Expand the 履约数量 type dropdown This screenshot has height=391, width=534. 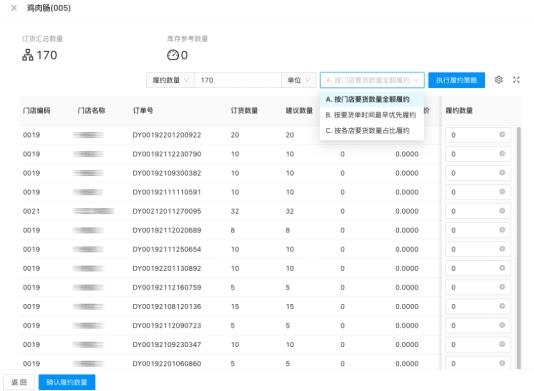click(x=170, y=80)
